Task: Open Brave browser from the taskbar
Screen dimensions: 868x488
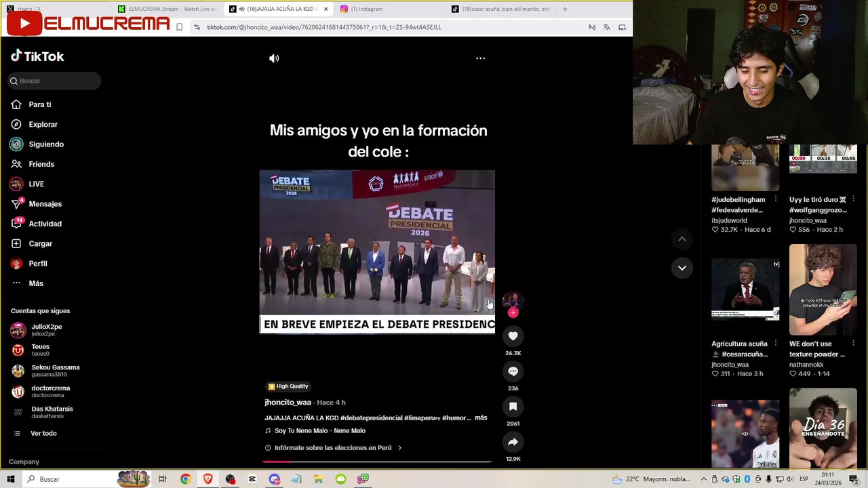Action: click(208, 479)
